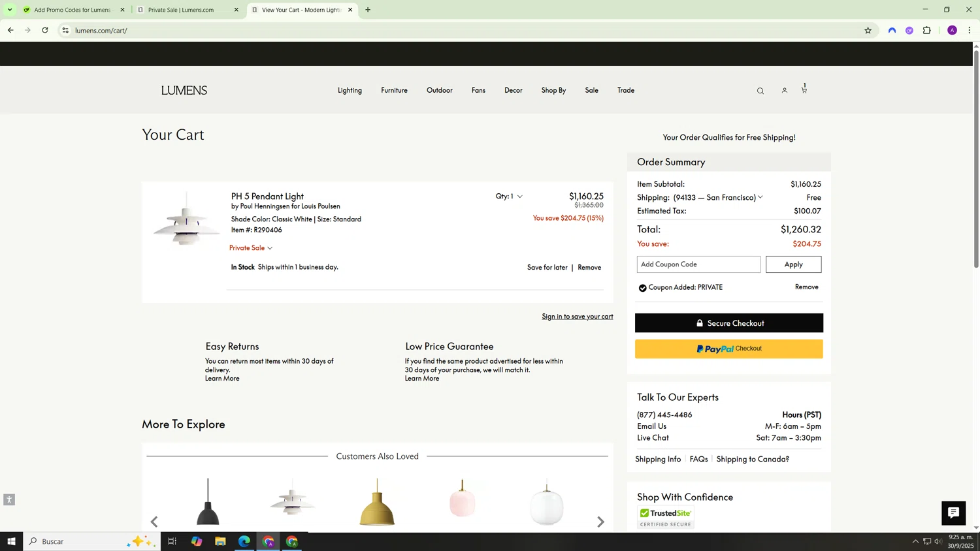
Task: Click the search magnifier icon
Action: (760, 91)
